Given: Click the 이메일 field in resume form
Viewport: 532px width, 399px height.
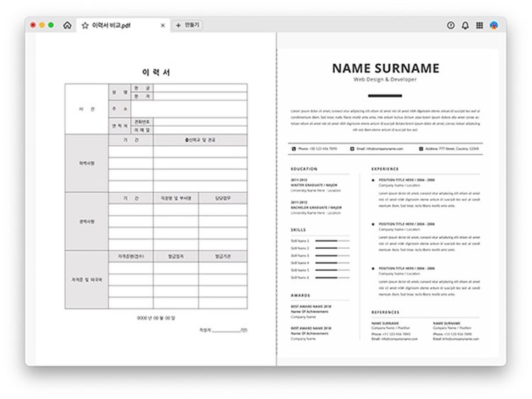Looking at the screenshot, I should point(200,130).
